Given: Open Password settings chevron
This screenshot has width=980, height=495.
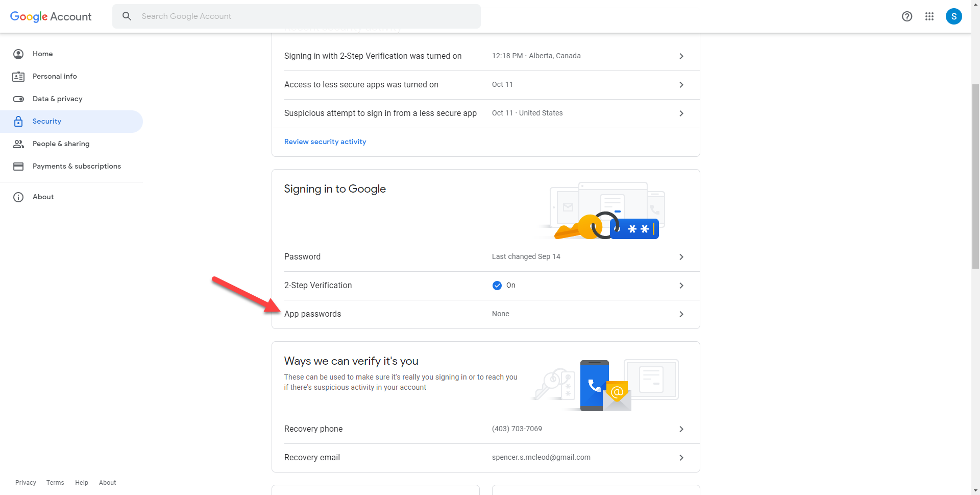Looking at the screenshot, I should click(681, 257).
